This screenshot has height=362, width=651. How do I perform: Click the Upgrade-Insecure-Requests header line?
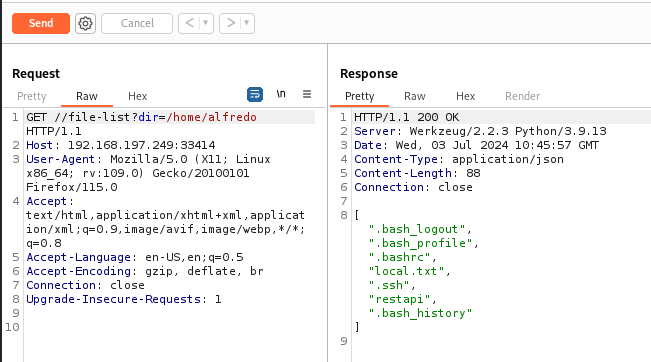(x=124, y=299)
